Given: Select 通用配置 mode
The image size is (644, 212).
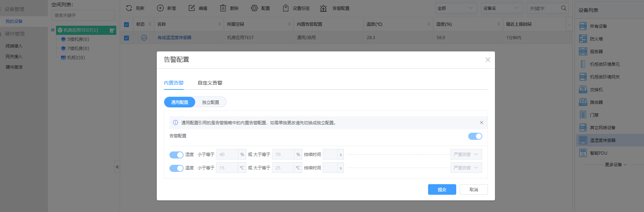Looking at the screenshot, I should [180, 102].
